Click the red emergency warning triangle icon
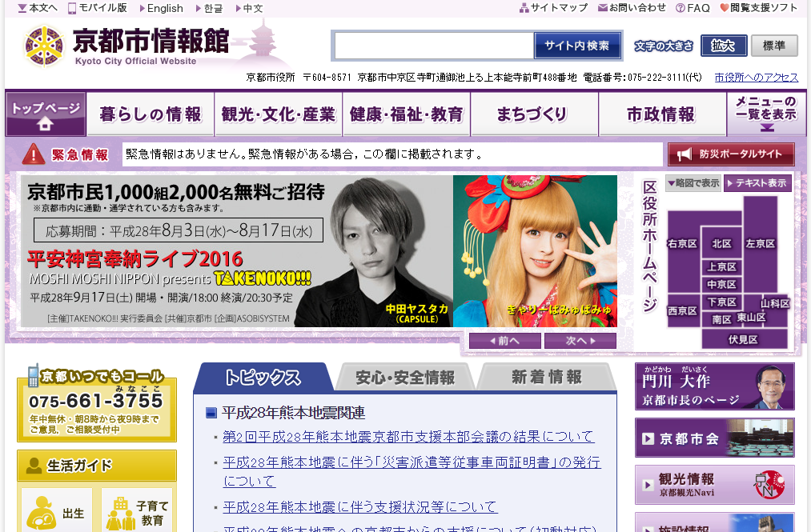 coord(33,154)
